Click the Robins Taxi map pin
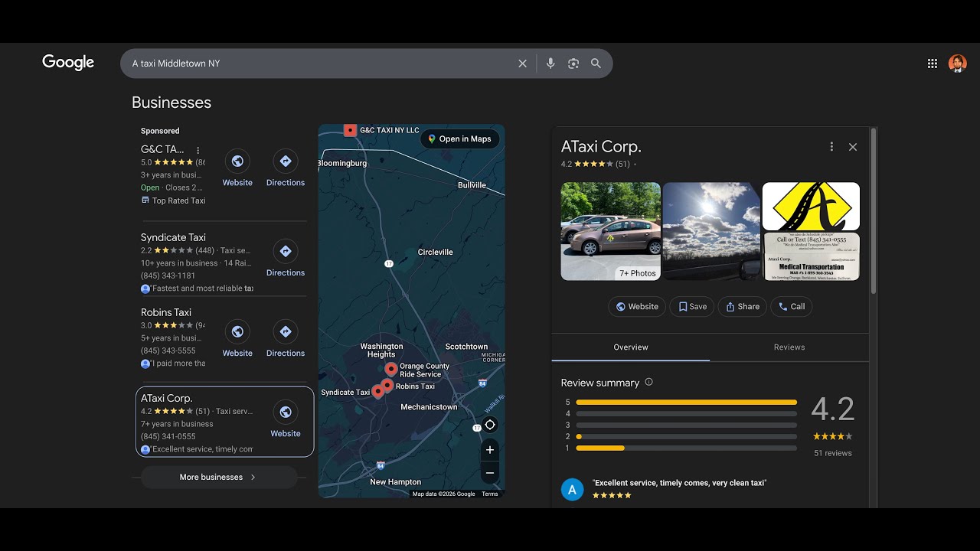980x551 pixels. tap(387, 385)
